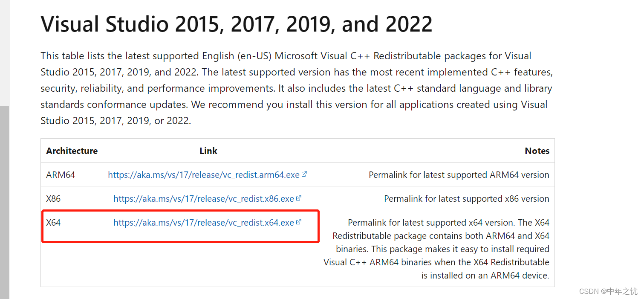The image size is (644, 299).
Task: Select the X86 architecture cell
Action: 53,198
